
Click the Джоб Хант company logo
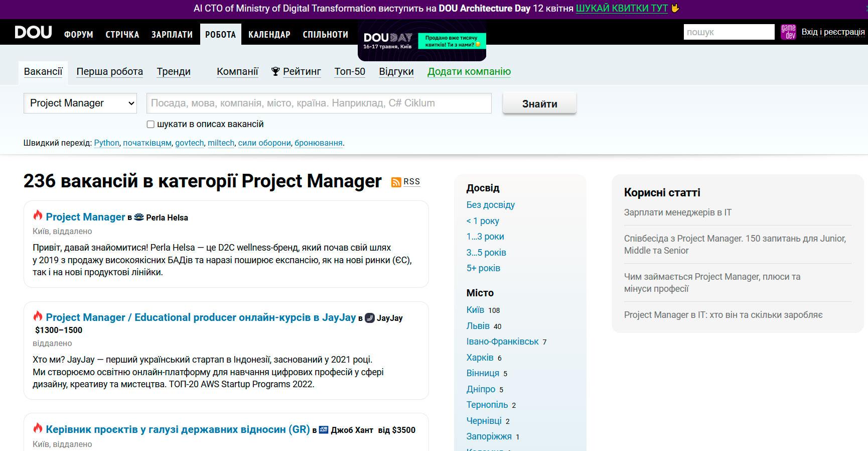(324, 430)
